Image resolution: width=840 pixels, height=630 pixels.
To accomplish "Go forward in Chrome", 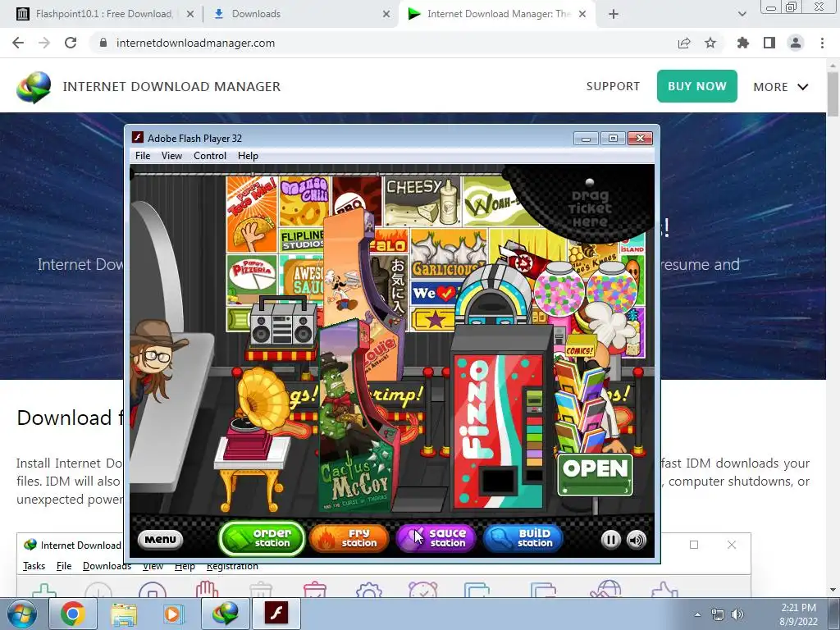I will (44, 43).
